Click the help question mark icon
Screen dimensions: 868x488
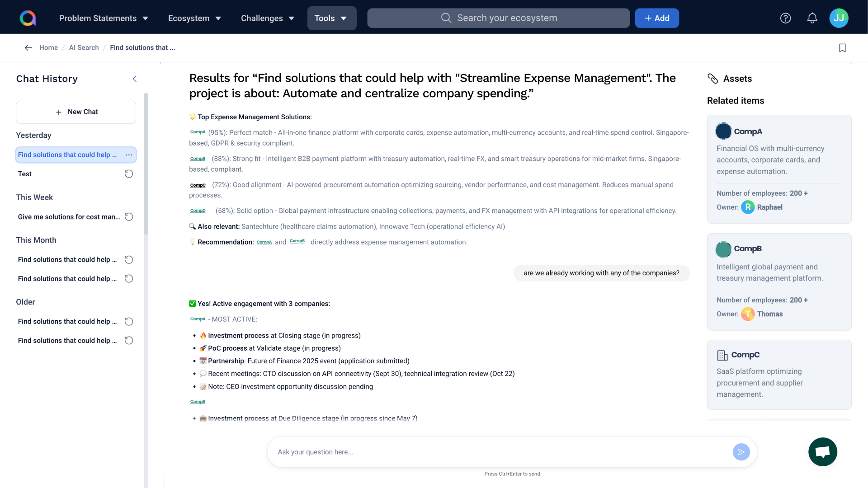(785, 18)
